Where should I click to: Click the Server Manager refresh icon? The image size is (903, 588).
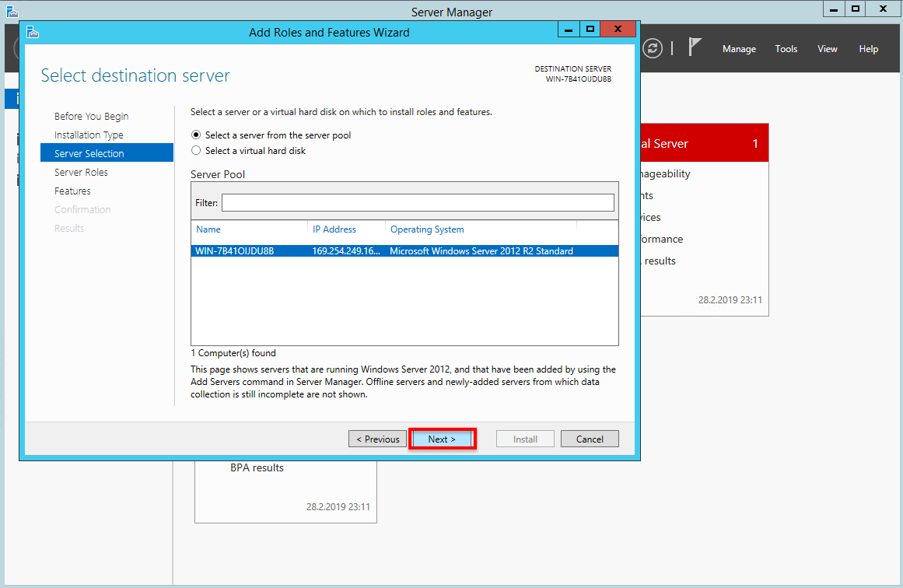[x=653, y=48]
